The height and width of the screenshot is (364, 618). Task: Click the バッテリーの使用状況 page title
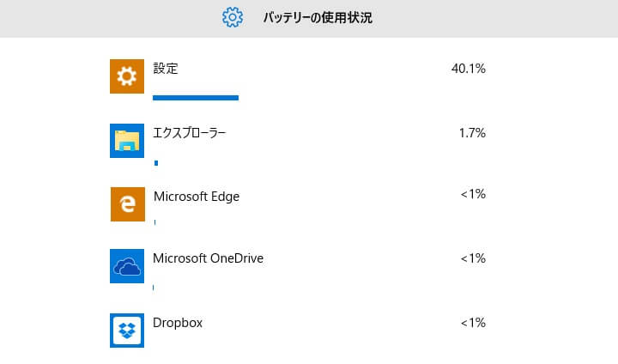tap(318, 18)
